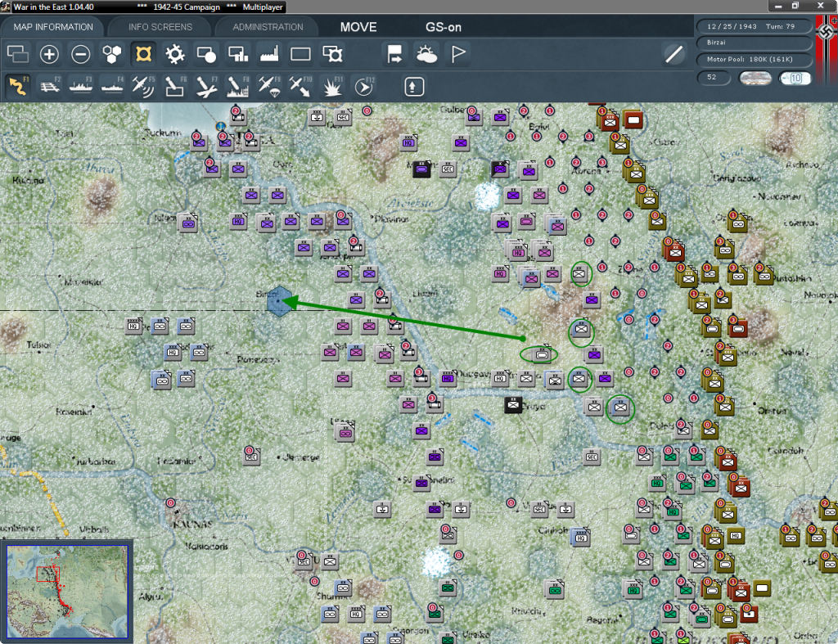The image size is (838, 644).
Task: Select the F7 bomb airfield icon
Action: click(206, 87)
